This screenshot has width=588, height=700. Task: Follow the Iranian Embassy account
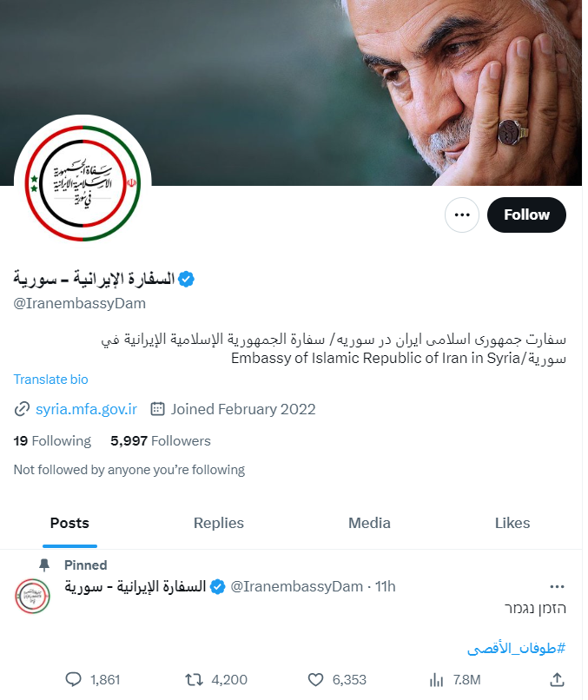click(526, 215)
